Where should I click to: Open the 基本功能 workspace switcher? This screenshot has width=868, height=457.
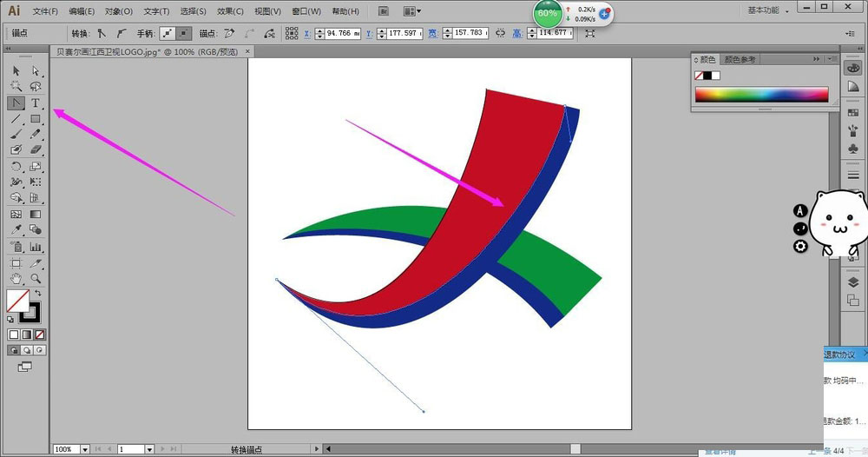768,10
